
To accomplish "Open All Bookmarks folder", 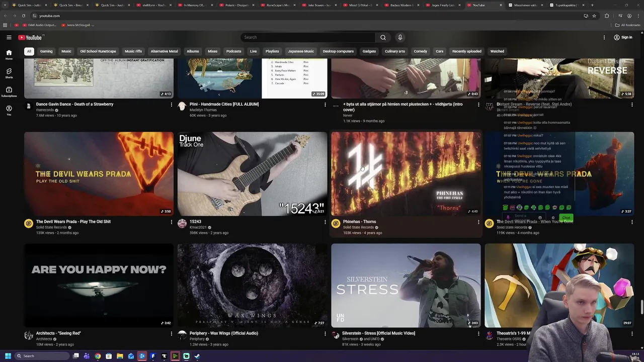I will click(628, 25).
